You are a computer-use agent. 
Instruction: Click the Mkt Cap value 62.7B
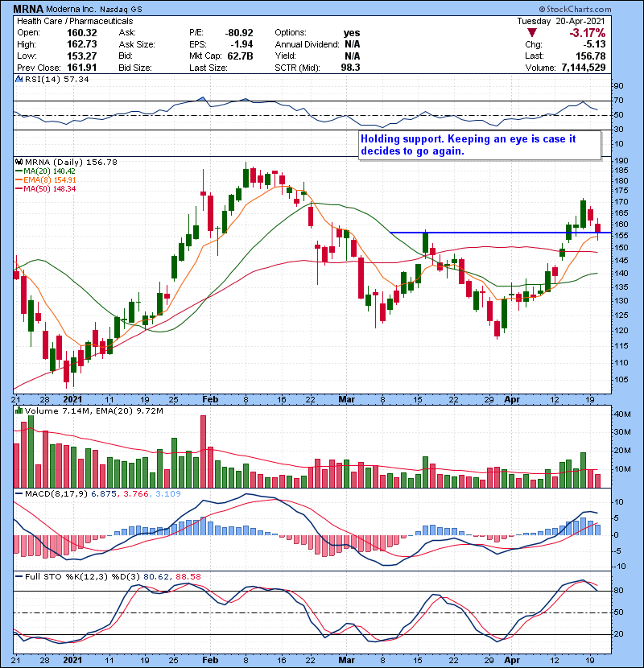[241, 56]
